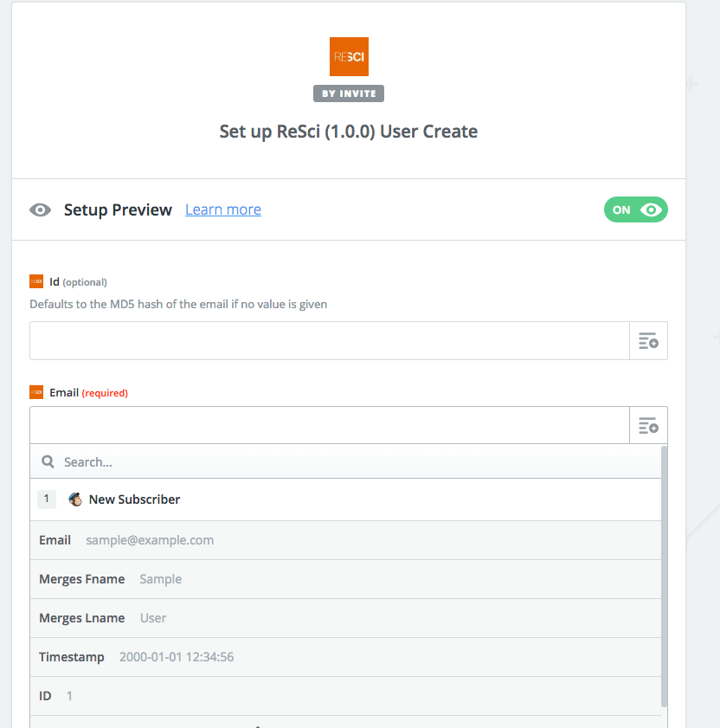The width and height of the screenshot is (720, 728).
Task: Select the Merges Lname User option
Action: tap(345, 618)
